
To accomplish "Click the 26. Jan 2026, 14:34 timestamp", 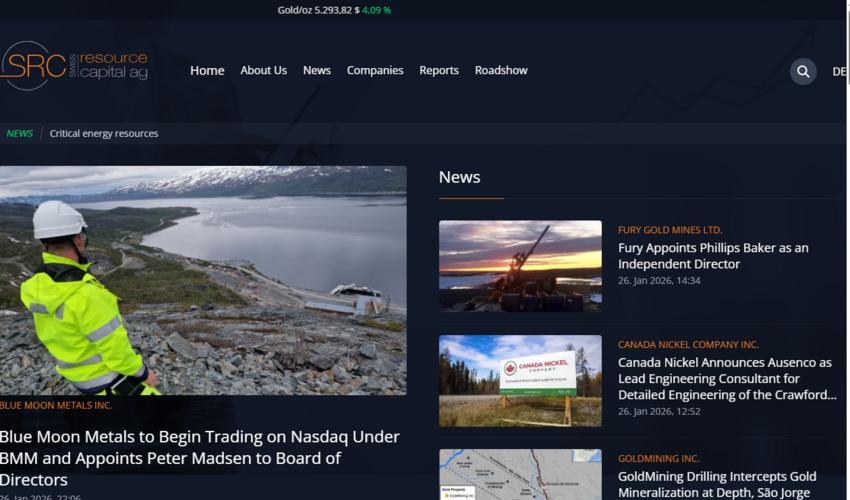I will (x=659, y=280).
